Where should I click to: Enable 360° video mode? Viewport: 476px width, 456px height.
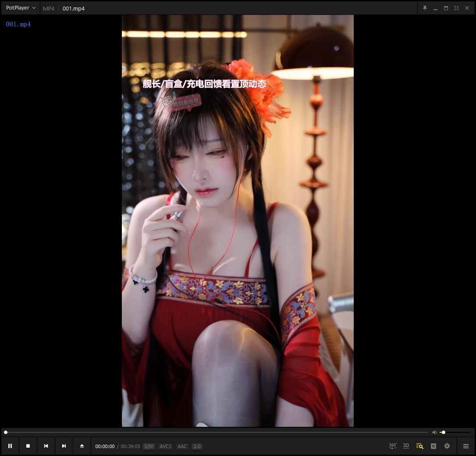tap(393, 446)
